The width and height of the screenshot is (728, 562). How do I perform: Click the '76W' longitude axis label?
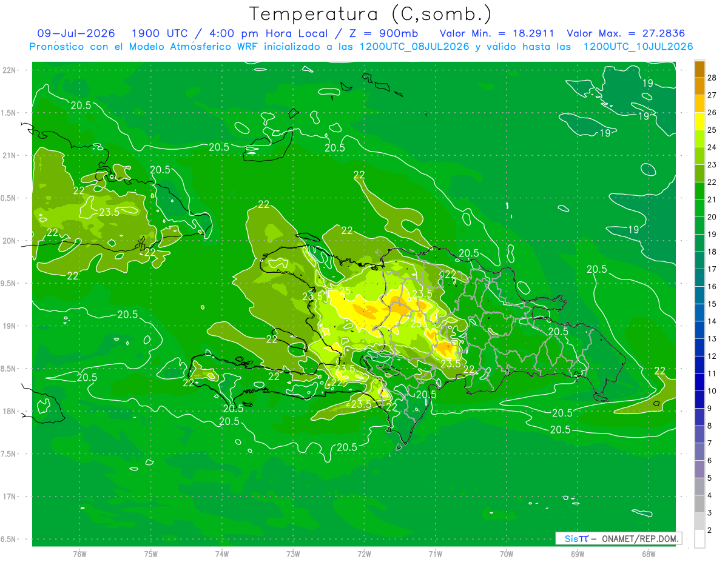(x=79, y=554)
